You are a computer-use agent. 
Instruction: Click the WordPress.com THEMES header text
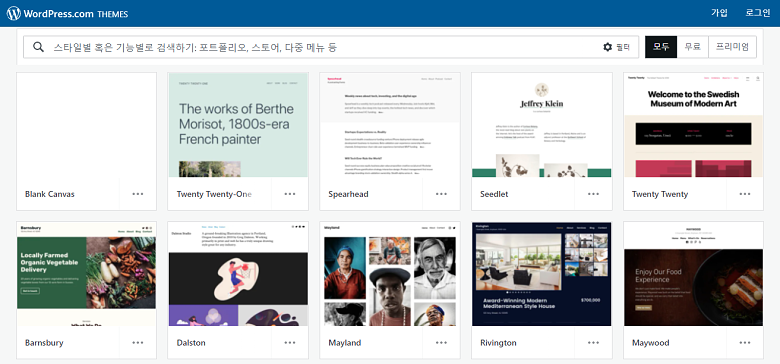[x=76, y=14]
